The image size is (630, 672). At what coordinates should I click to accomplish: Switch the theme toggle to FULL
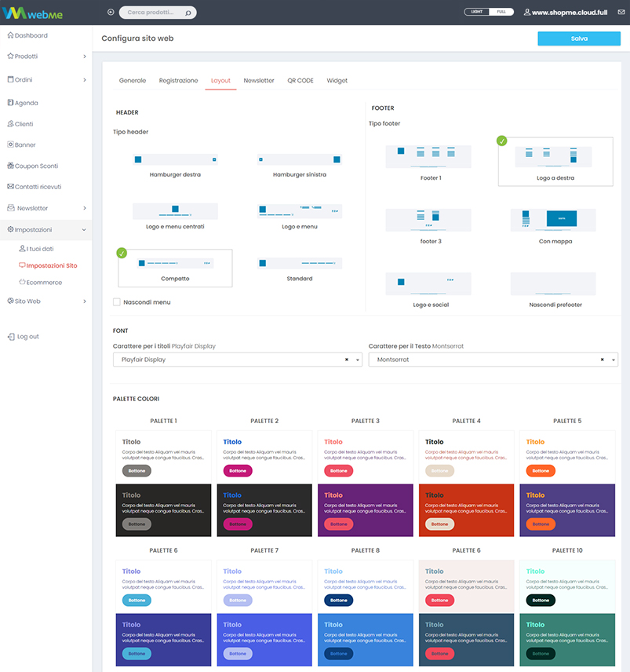pyautogui.click(x=501, y=12)
